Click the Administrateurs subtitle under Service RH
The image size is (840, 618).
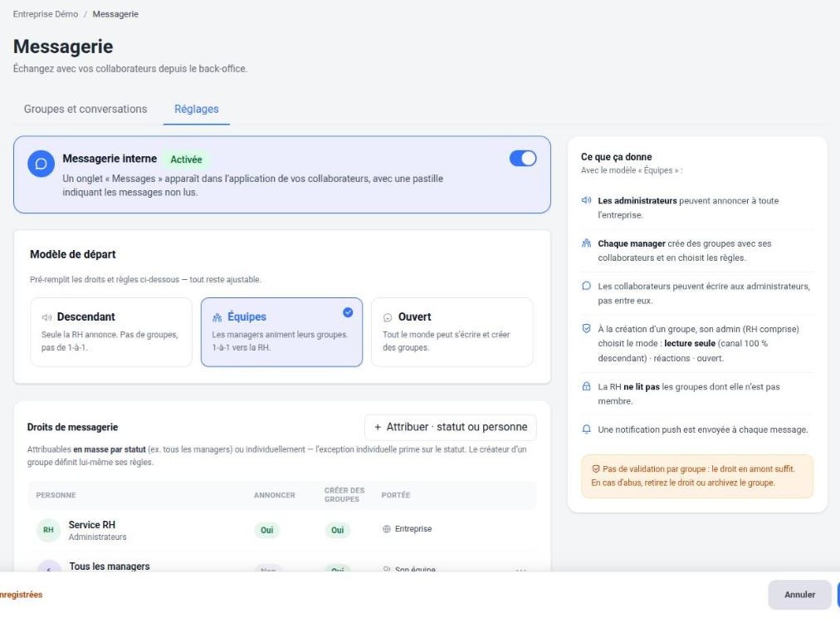coord(97,537)
